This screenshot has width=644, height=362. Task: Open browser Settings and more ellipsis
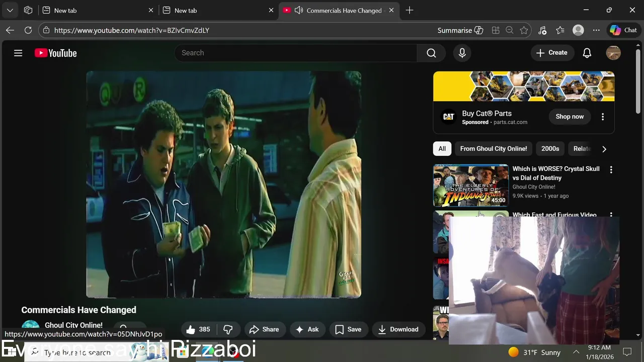pos(596,30)
